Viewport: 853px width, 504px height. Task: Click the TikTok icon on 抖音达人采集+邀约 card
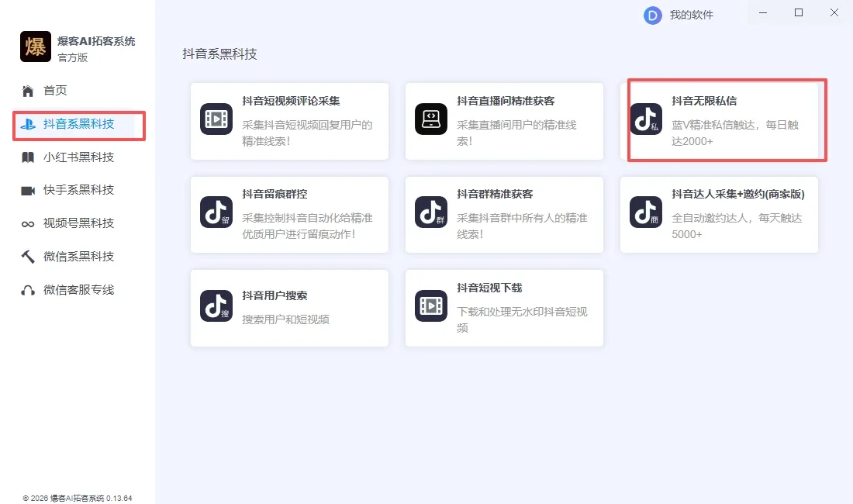[646, 212]
